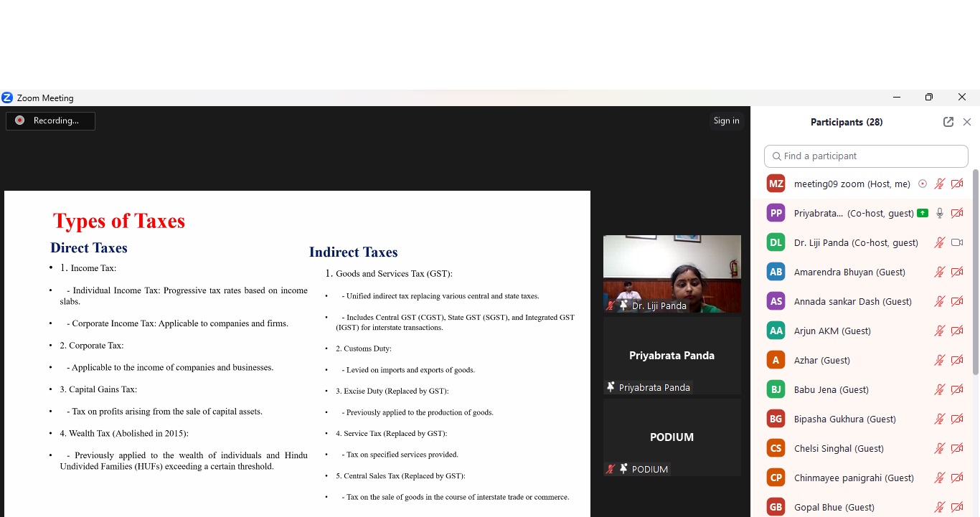Select the PODIUM video tile
Image resolution: width=980 pixels, height=517 pixels.
[672, 437]
